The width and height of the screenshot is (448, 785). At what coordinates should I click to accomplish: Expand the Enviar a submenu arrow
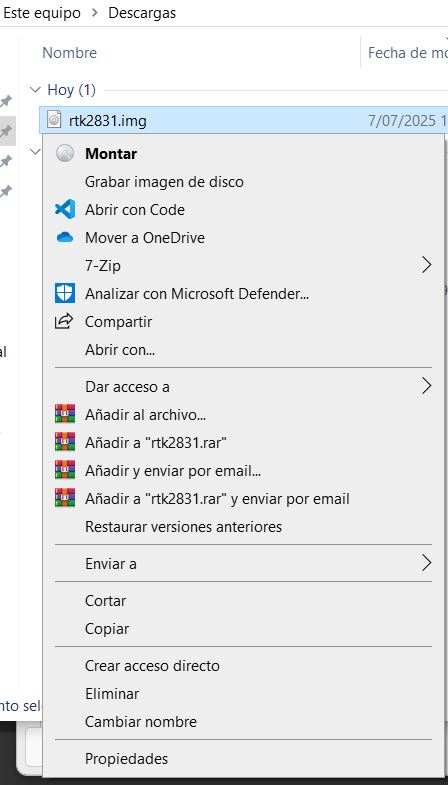click(426, 563)
